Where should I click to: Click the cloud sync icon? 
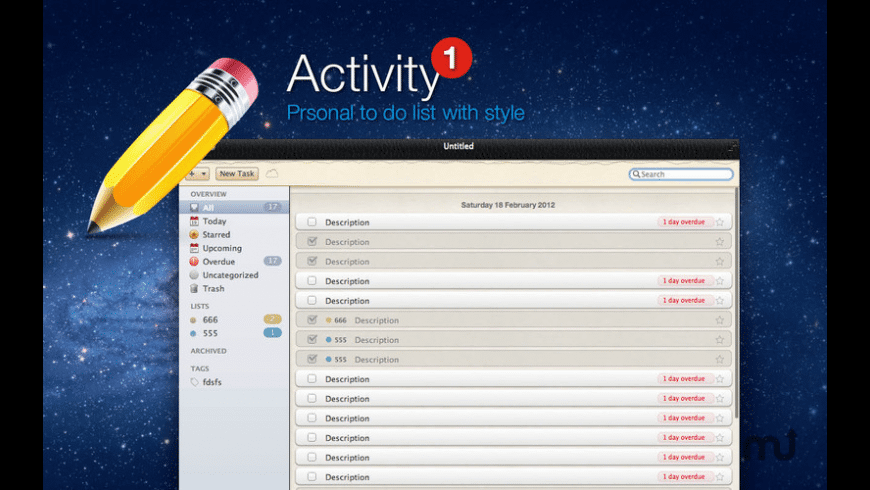(272, 174)
